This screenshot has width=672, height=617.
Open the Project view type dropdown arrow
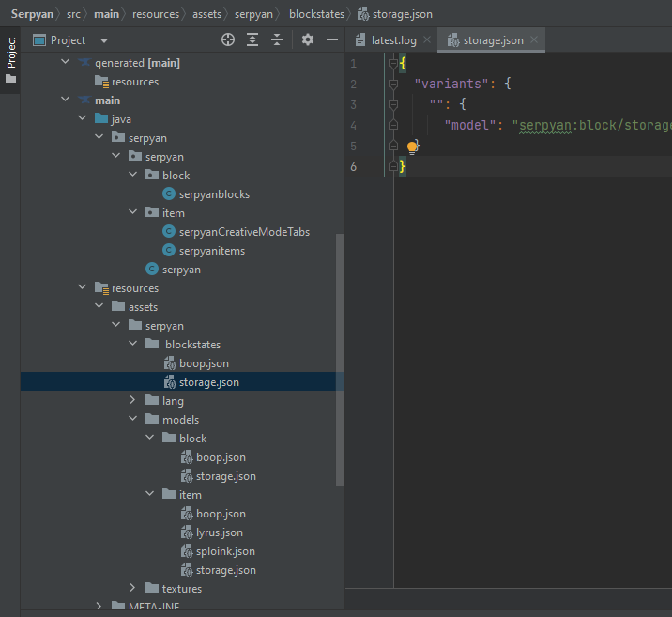104,40
